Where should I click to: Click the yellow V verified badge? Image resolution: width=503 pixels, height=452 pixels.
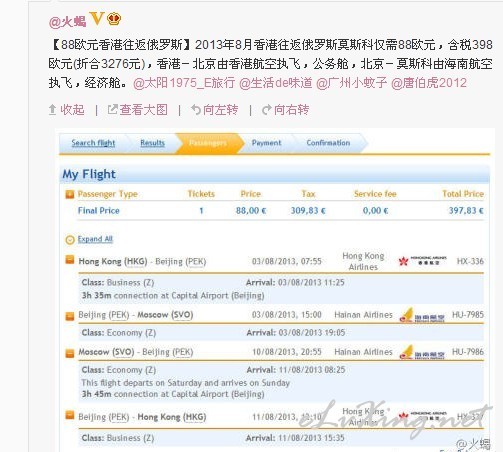97,18
